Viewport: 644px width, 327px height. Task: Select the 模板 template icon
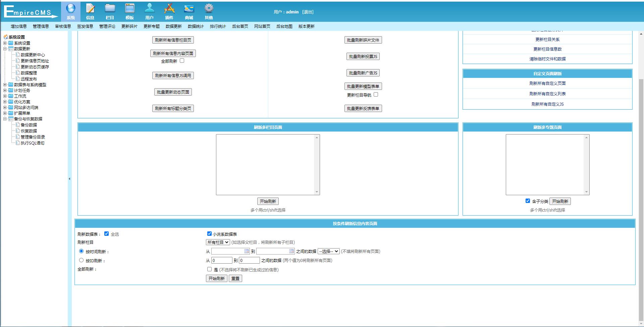click(129, 8)
